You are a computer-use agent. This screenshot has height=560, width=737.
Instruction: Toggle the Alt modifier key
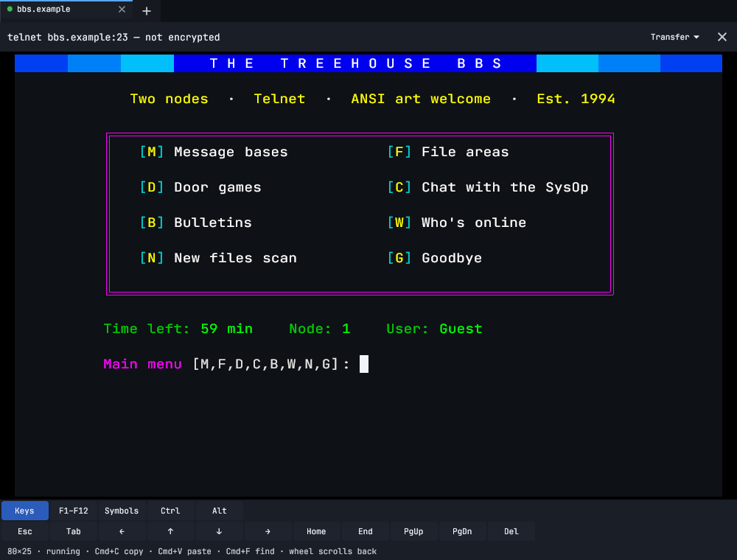(219, 511)
